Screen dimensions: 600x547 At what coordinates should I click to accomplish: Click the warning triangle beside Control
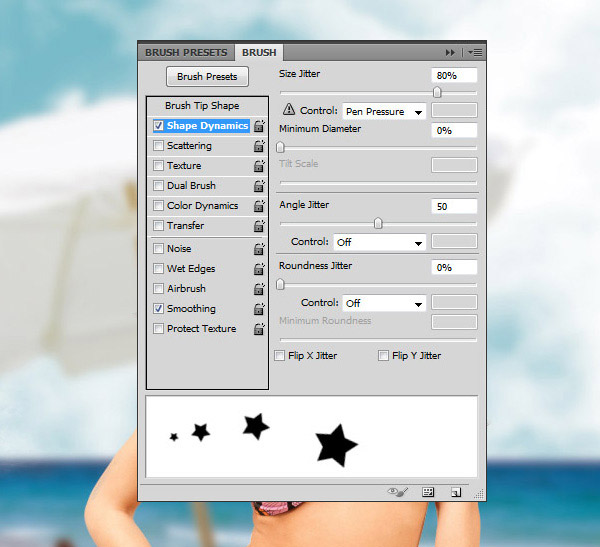(x=289, y=109)
